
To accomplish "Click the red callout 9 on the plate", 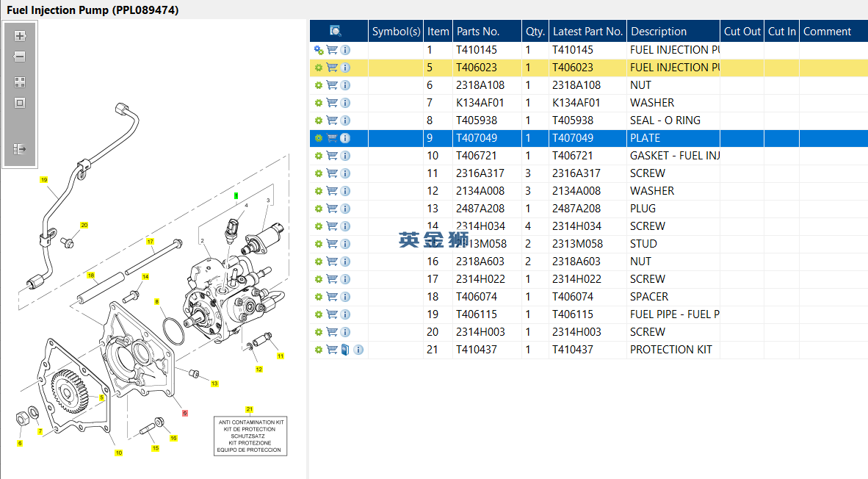I will (185, 413).
